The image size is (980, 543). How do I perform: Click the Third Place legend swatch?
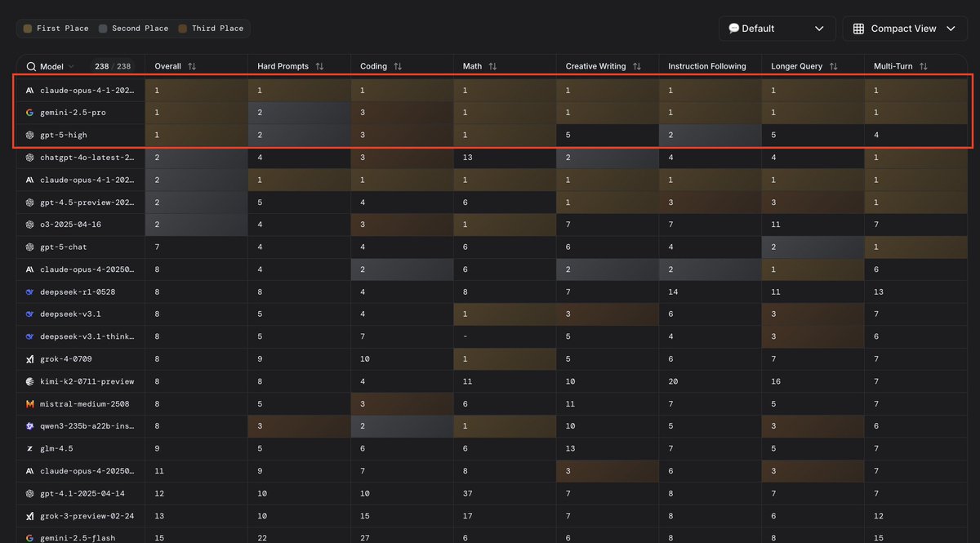click(x=183, y=29)
